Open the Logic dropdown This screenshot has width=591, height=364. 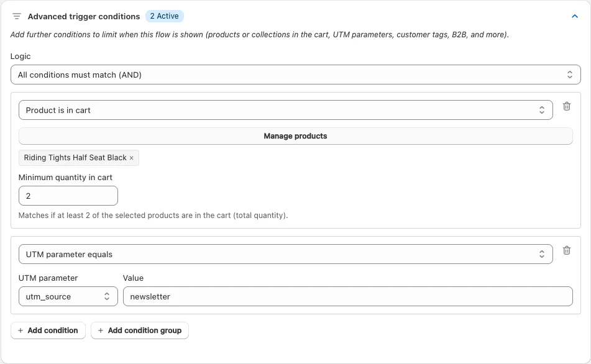[296, 75]
